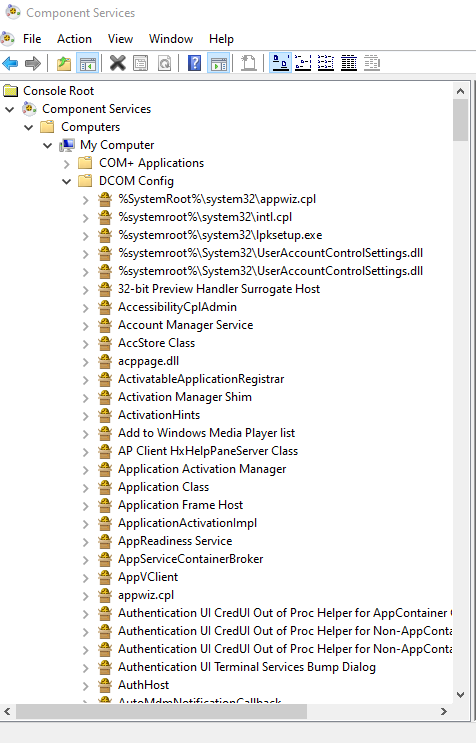Click the package icon beside AuthHost

(105, 685)
